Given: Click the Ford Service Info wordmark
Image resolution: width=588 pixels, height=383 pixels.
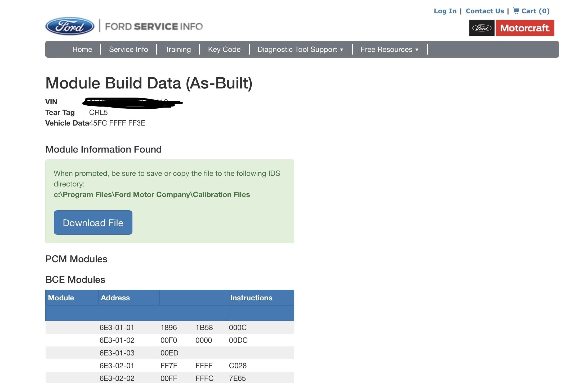Looking at the screenshot, I should coord(154,26).
